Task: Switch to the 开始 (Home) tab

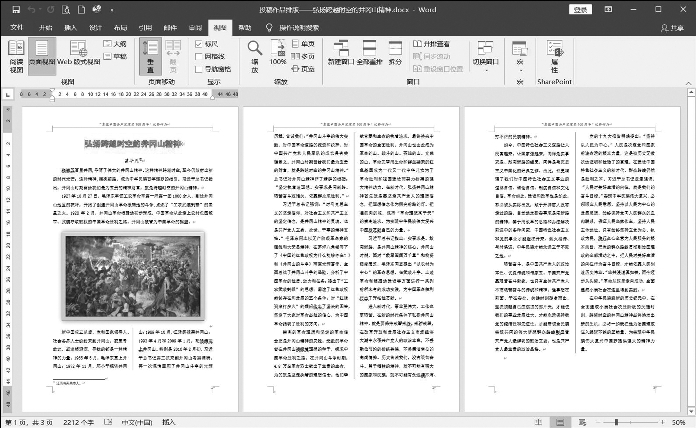Action: click(46, 28)
